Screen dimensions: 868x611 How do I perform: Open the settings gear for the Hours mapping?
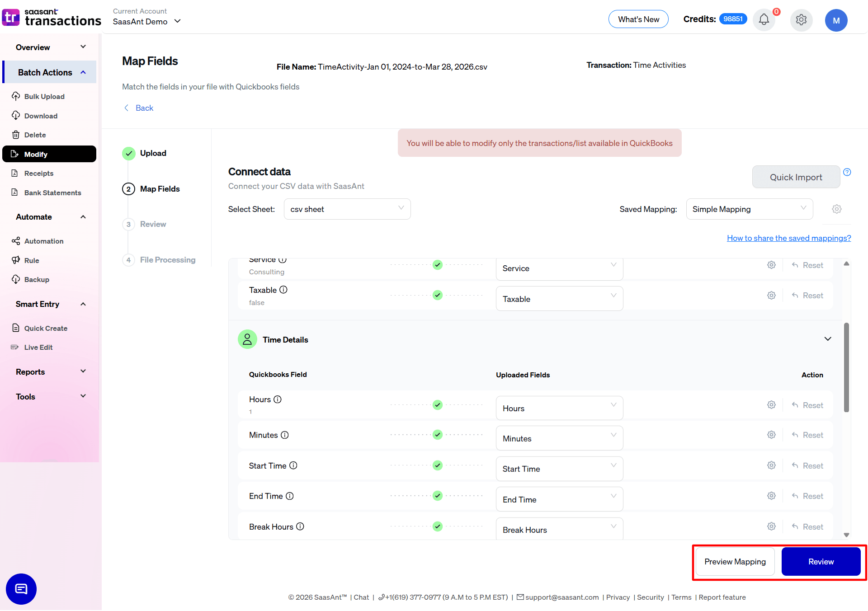tap(771, 405)
